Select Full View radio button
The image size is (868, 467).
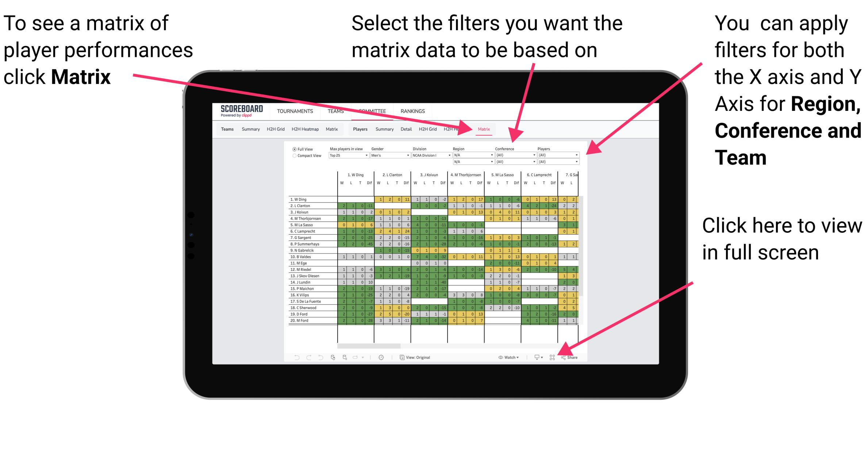point(294,149)
